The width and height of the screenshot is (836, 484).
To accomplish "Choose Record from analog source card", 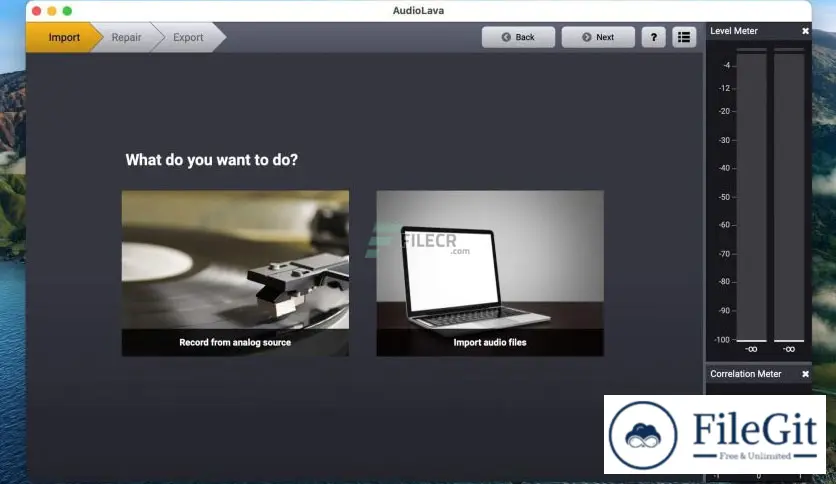I will pyautogui.click(x=235, y=273).
